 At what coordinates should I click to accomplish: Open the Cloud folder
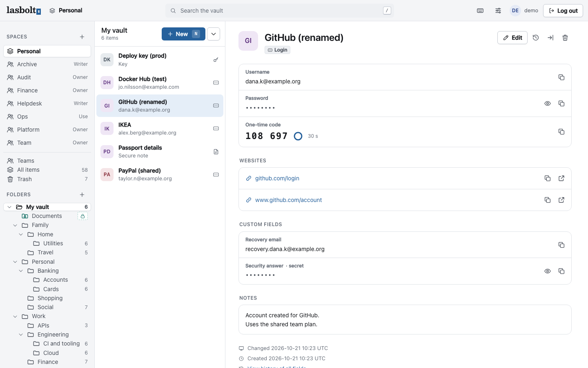click(x=47, y=353)
